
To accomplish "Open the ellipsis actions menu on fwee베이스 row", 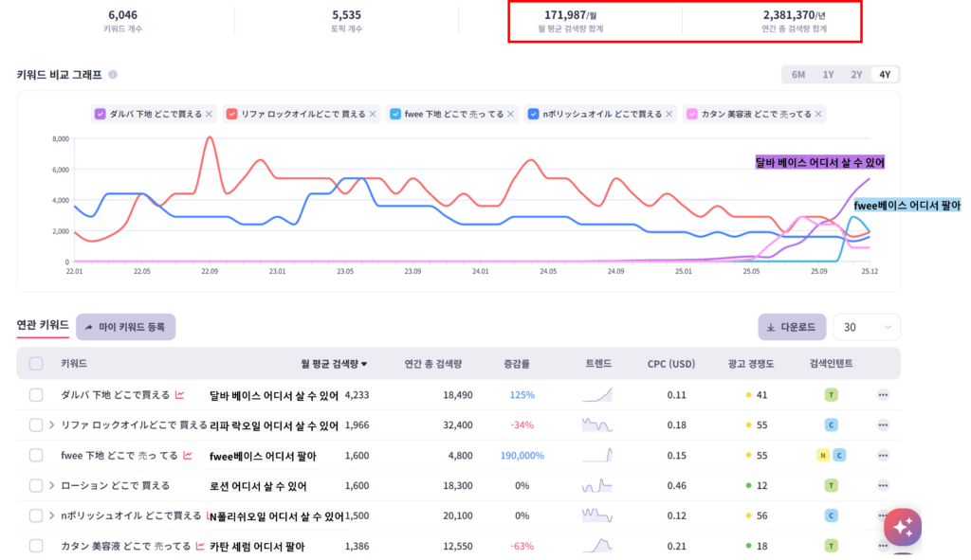I will click(x=881, y=455).
